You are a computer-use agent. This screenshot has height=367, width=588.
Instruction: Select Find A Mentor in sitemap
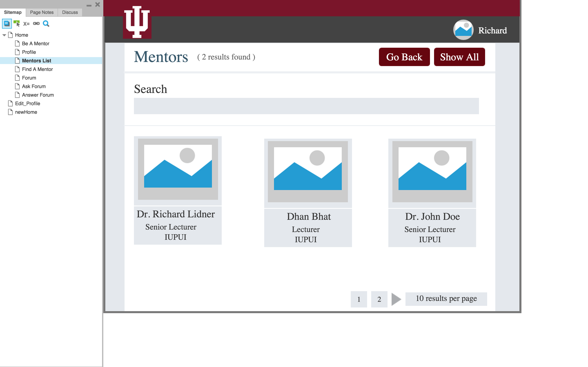point(37,69)
